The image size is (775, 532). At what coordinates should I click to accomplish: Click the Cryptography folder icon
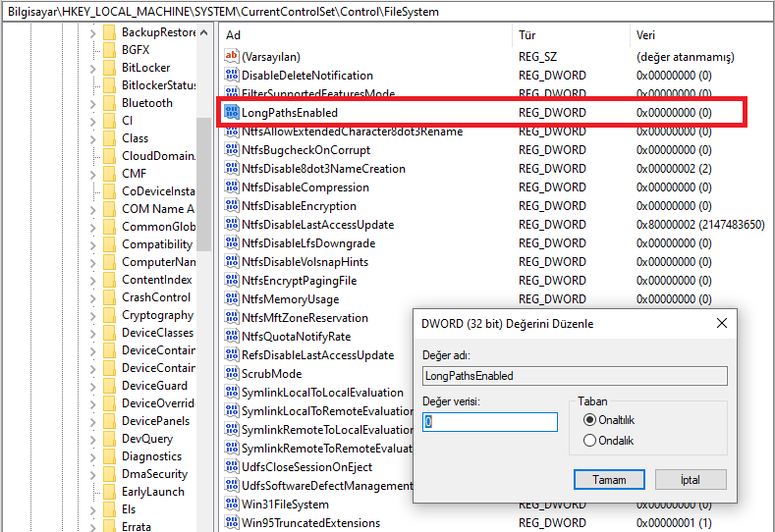pos(109,315)
